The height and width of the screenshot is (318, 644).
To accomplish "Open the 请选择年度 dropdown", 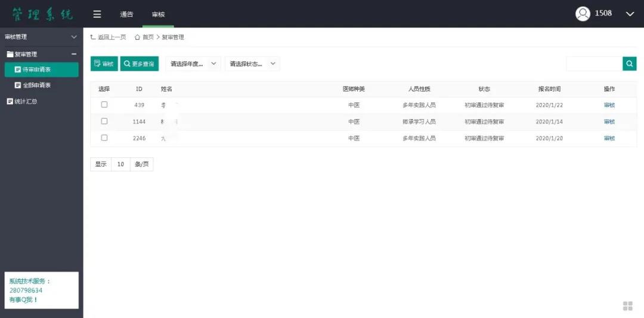I will pyautogui.click(x=193, y=64).
